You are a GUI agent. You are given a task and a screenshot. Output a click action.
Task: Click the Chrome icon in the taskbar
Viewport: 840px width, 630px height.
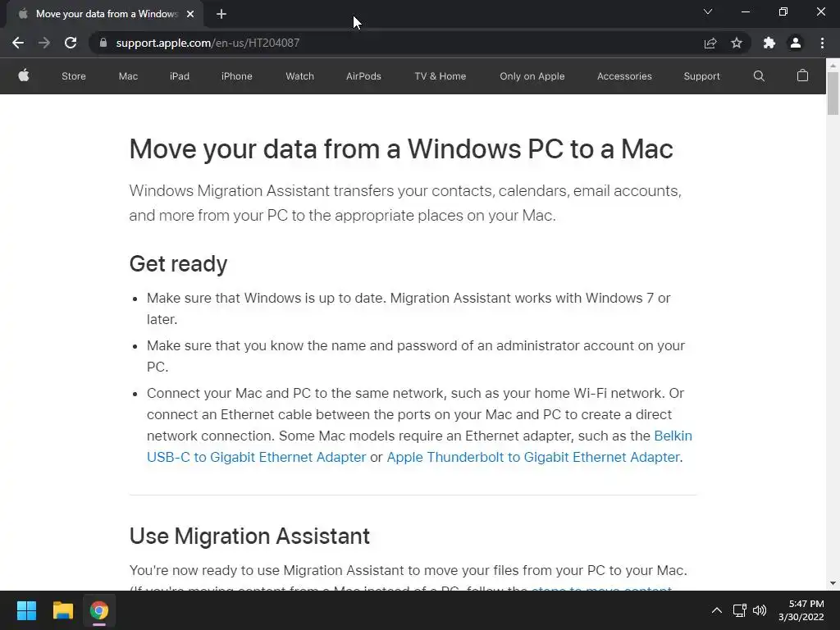coord(99,610)
